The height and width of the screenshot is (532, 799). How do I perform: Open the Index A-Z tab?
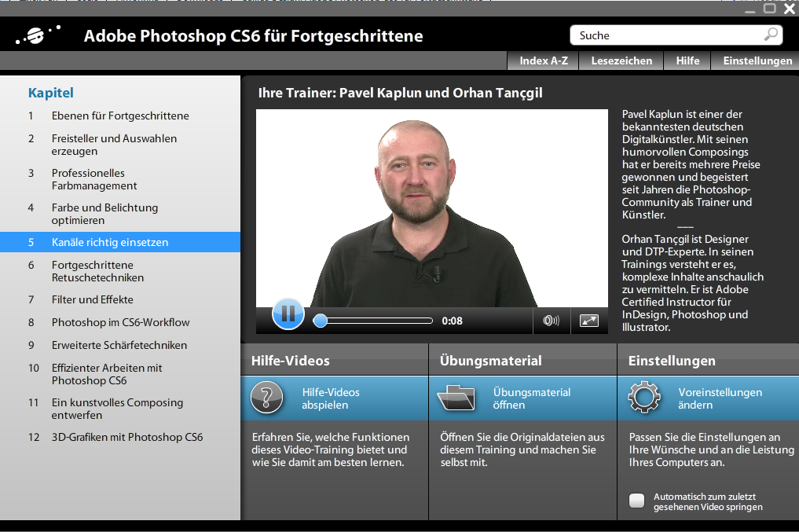[x=543, y=61]
